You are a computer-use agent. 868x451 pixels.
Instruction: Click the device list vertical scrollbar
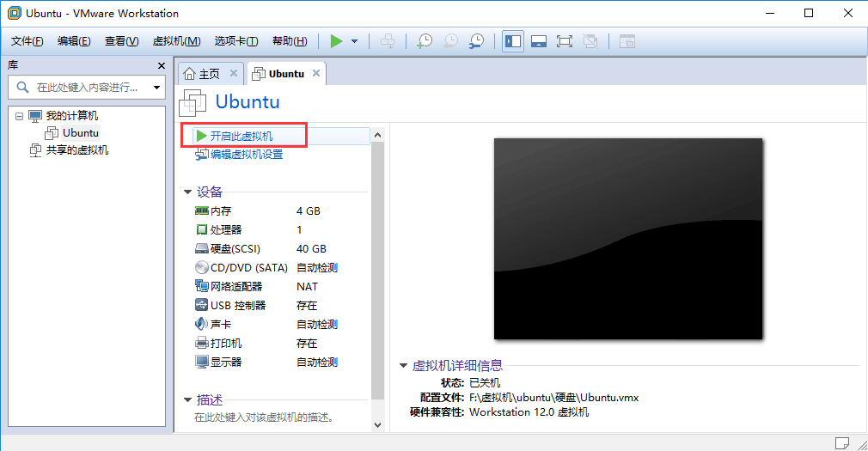tap(377, 271)
